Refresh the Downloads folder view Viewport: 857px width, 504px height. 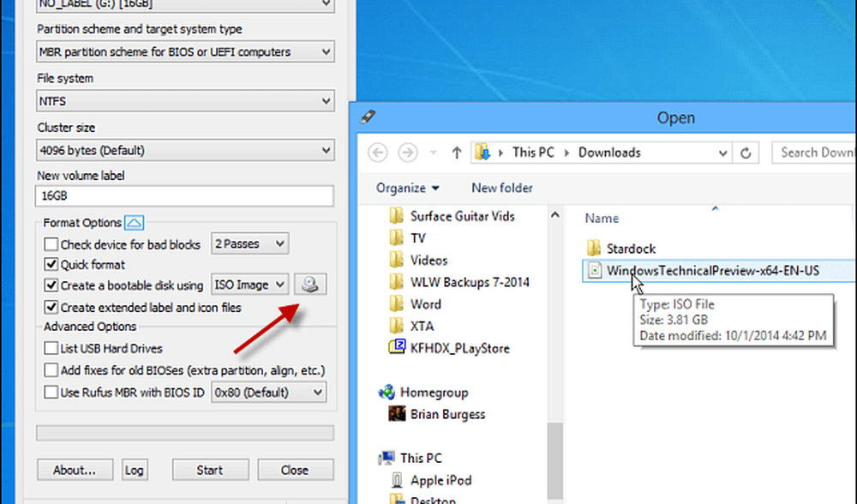[746, 153]
